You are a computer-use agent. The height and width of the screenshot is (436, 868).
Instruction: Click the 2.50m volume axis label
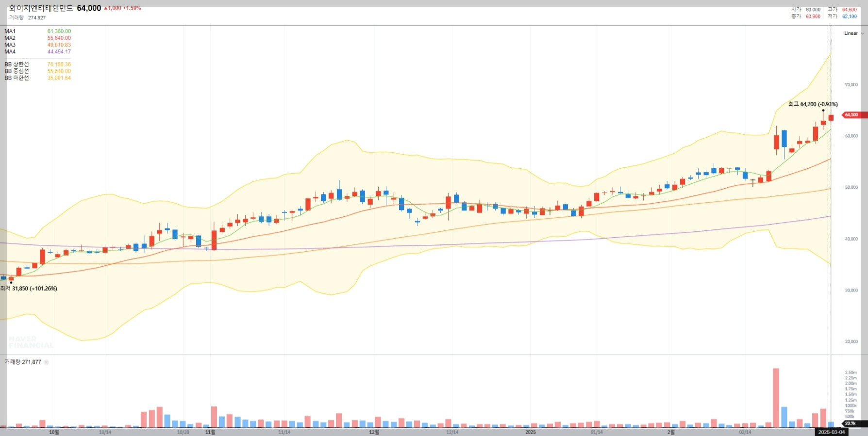[851, 373]
